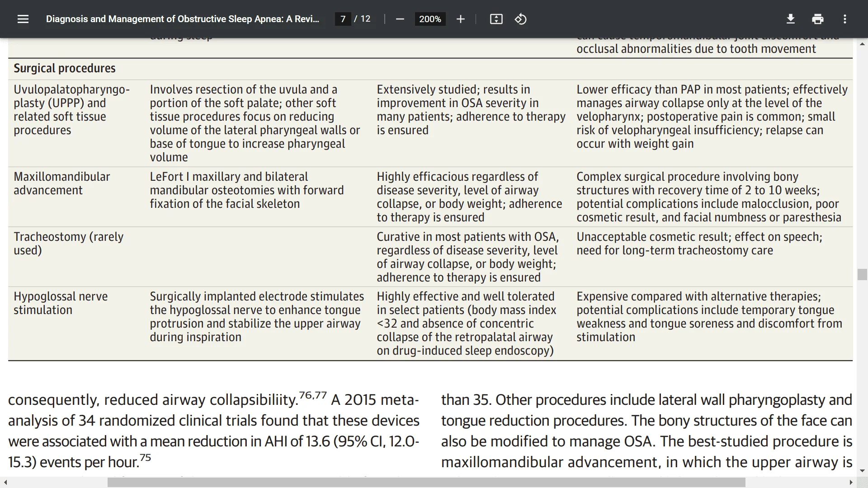Click 'Complex surgical procedure involving bony' text
The height and width of the screenshot is (488, 868).
tap(687, 177)
